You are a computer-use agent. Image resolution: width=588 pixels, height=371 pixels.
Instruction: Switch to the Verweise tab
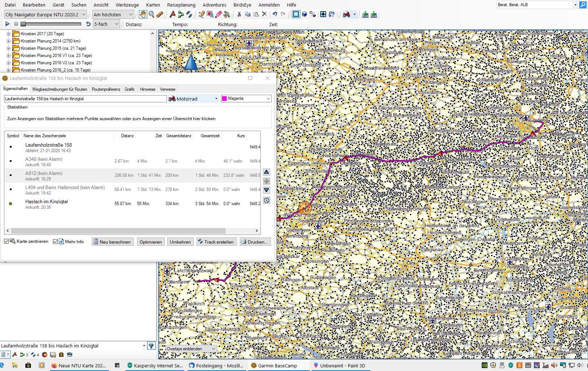168,89
